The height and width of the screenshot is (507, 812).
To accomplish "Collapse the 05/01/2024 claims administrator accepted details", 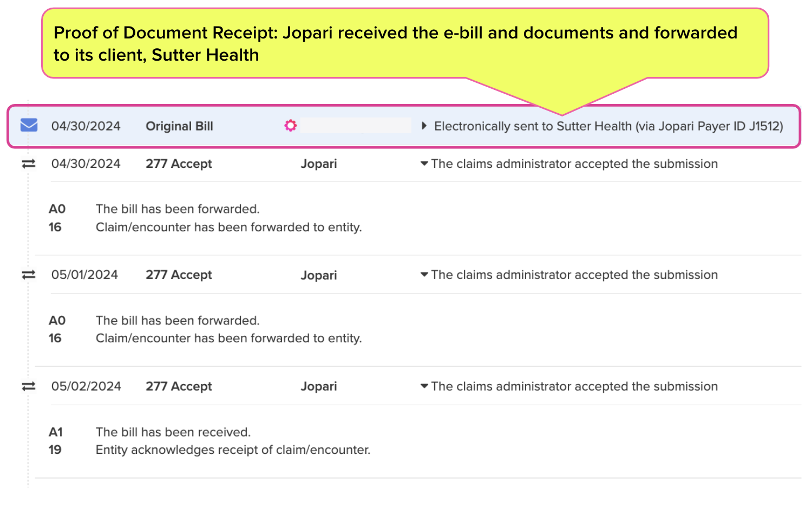I will pos(424,275).
